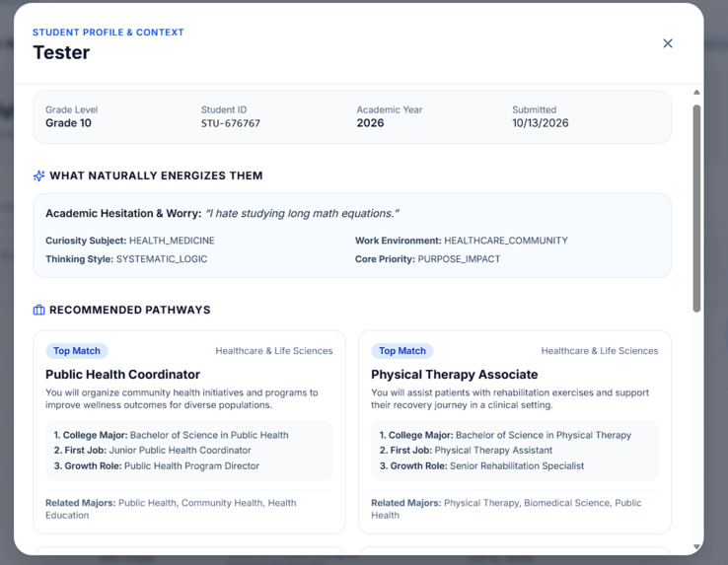
Task: Click the SYSTEMATIC_LOGIC thinking style value
Action: (x=162, y=259)
